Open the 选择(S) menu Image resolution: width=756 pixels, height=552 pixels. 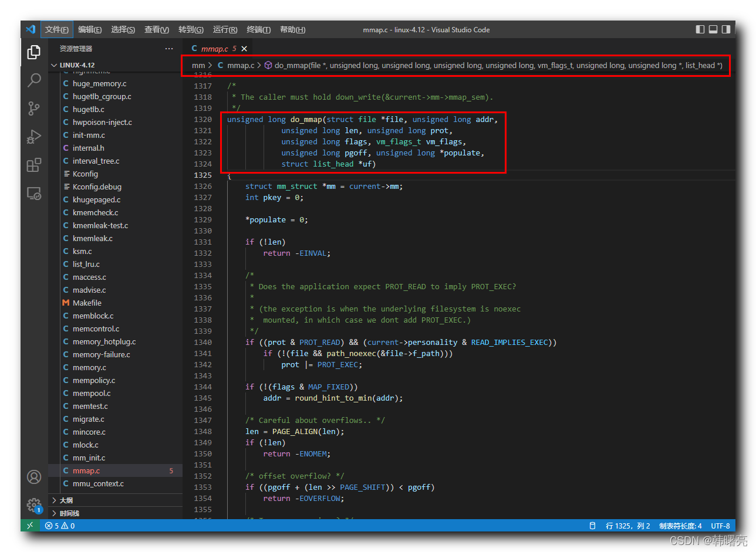[x=123, y=29]
